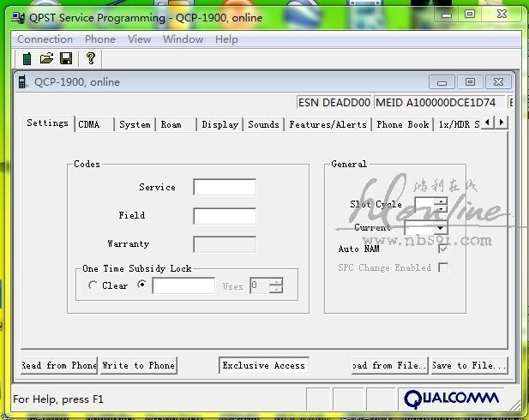This screenshot has height=420, width=529.
Task: Click the phone selection toolbar icon
Action: coord(27,58)
